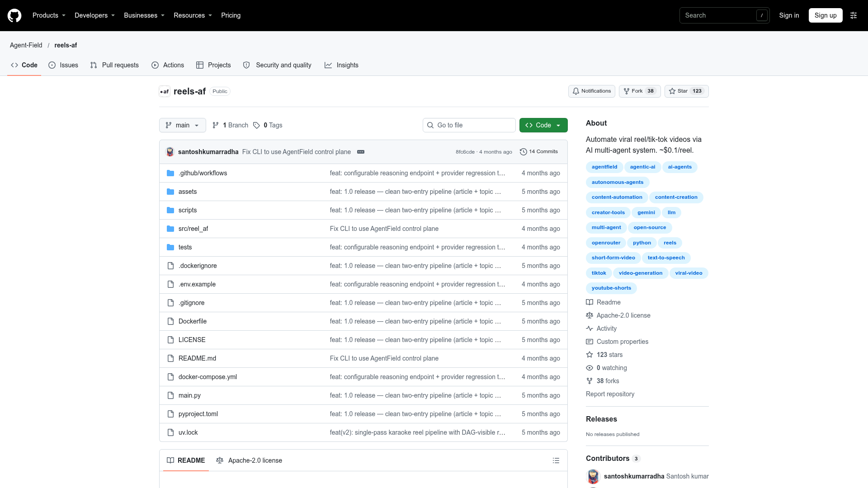
Task: Select the text-to-speech topic tag
Action: point(666,258)
